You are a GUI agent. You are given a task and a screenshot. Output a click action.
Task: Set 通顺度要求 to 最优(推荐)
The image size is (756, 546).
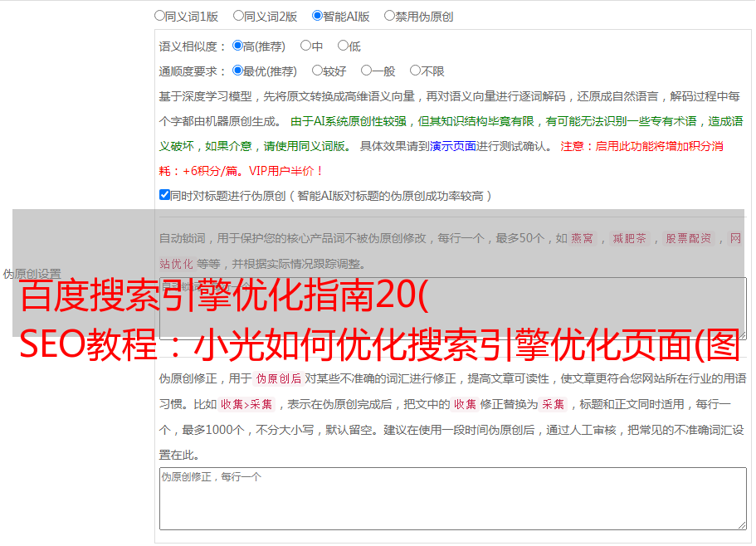pos(237,71)
